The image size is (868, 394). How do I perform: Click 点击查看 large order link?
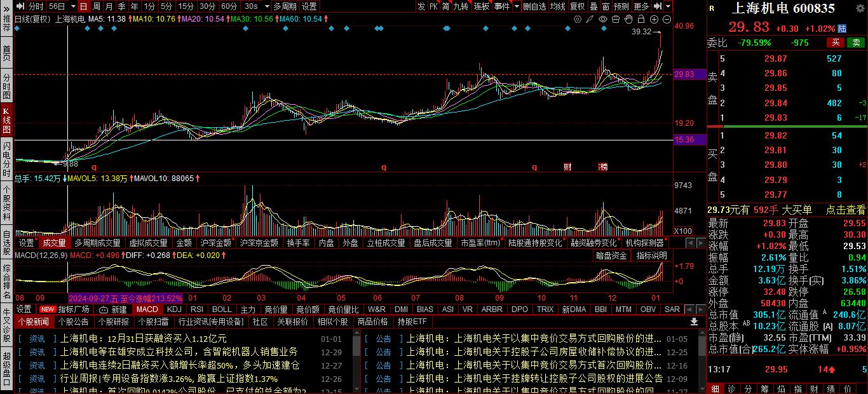click(x=845, y=210)
